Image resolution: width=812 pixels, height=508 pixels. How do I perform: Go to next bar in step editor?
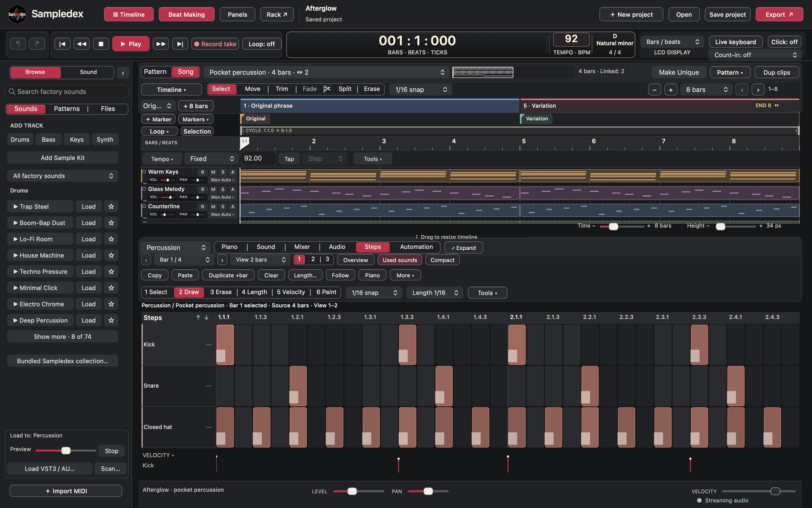[x=222, y=260]
